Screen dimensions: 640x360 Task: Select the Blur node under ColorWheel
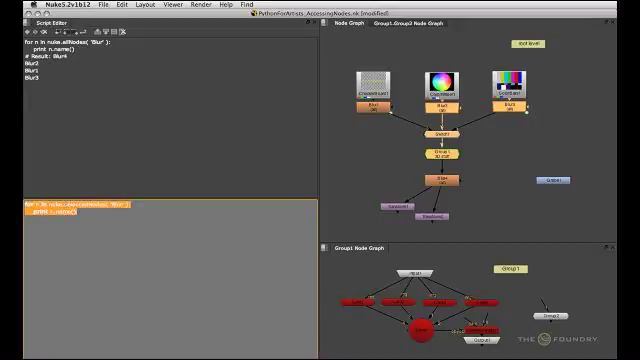442,108
